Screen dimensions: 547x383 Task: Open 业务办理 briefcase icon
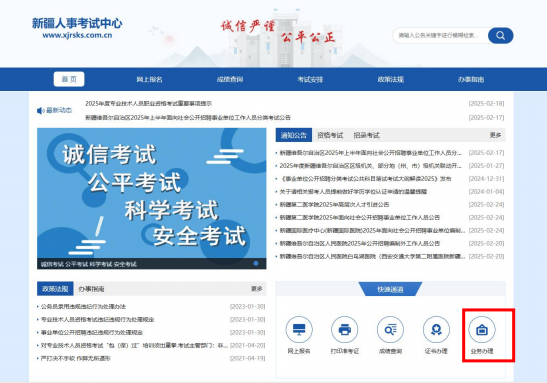tap(482, 329)
